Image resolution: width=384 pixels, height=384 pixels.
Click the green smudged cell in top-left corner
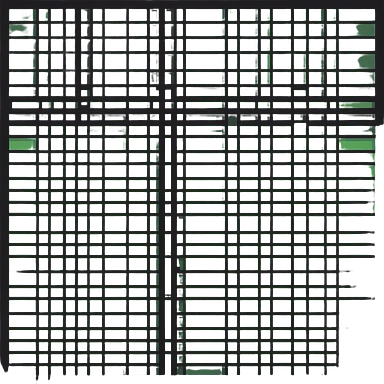pyautogui.click(x=22, y=29)
